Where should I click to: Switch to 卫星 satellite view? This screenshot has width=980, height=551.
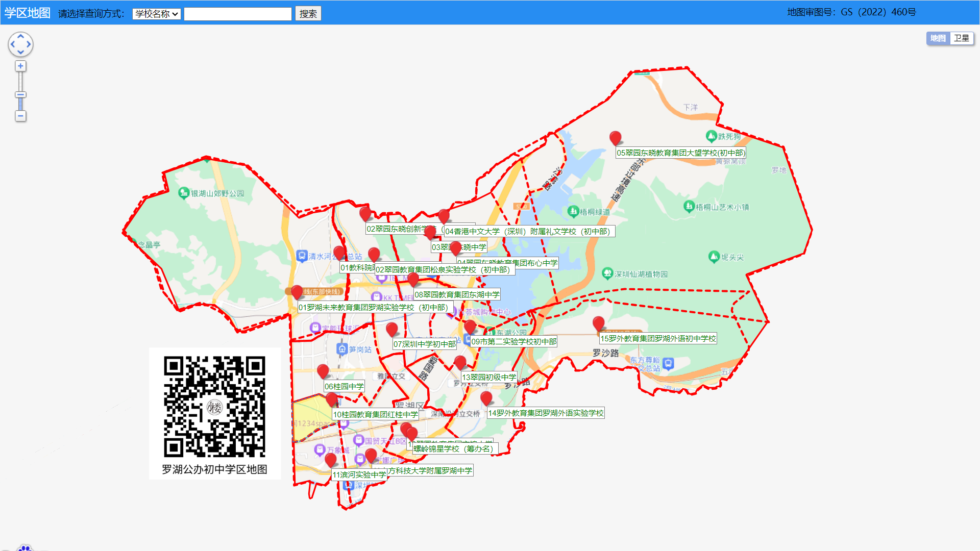[x=961, y=38]
